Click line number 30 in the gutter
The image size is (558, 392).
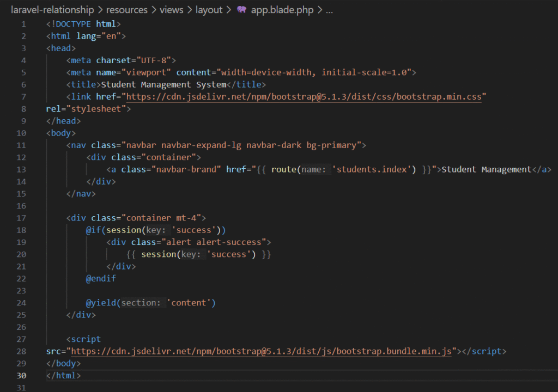tap(21, 376)
